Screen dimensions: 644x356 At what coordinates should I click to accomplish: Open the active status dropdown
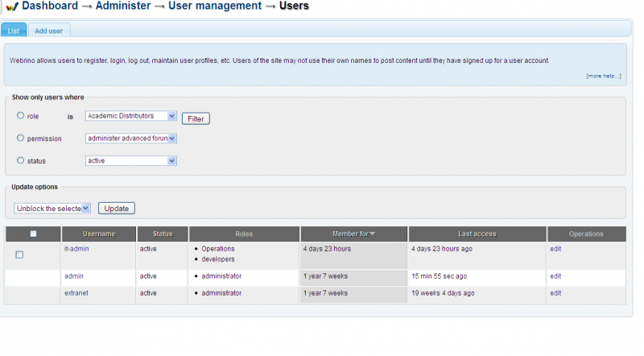[x=130, y=161]
